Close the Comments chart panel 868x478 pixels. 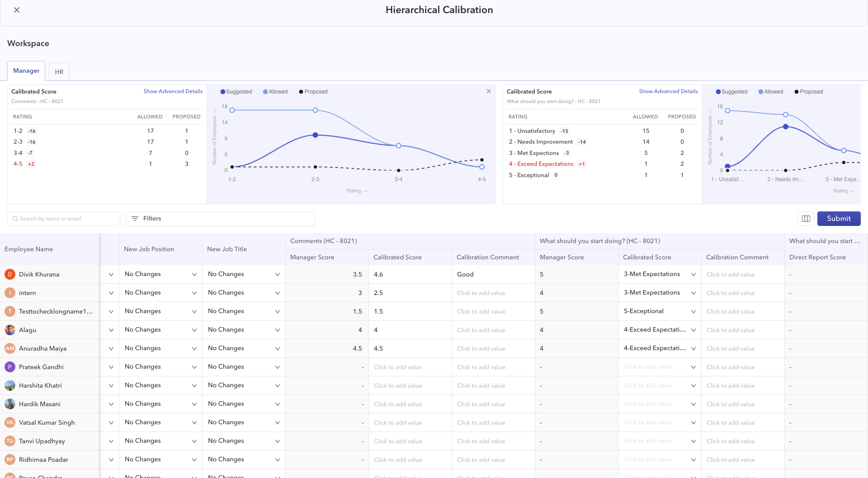489,91
